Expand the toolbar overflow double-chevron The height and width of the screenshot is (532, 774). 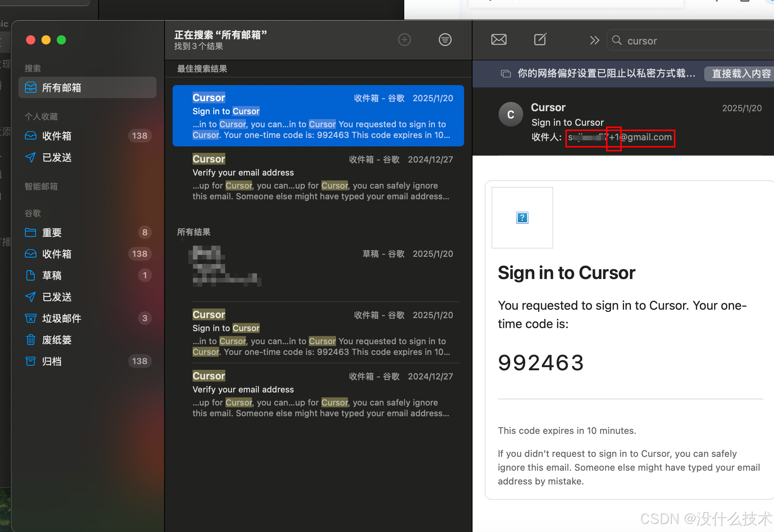tap(594, 40)
